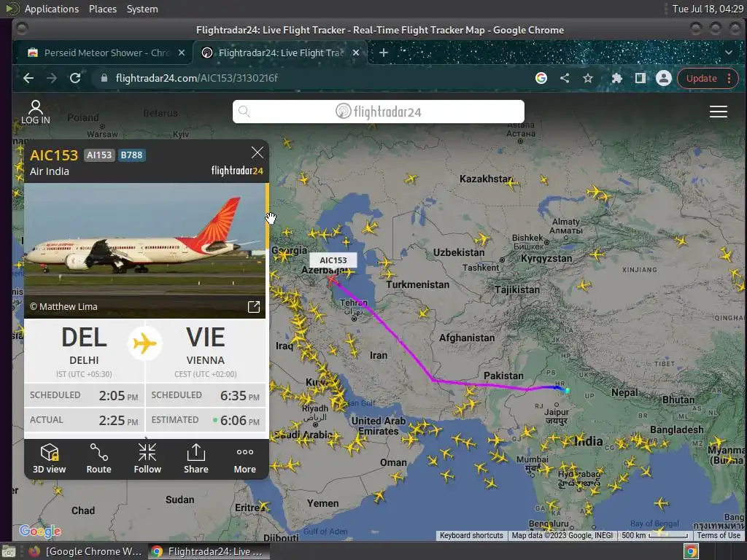This screenshot has height=560, width=747.
Task: Open aircraft photo in external link
Action: (254, 307)
